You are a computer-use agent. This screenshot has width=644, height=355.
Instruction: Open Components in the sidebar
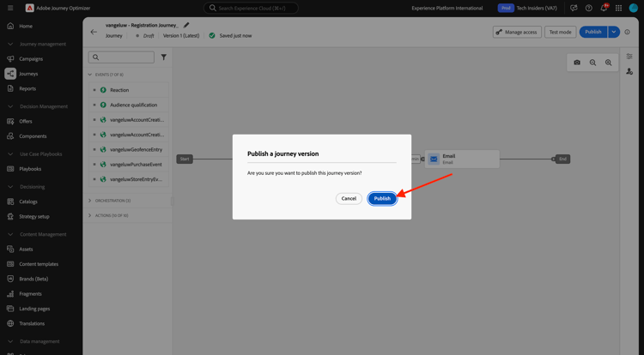point(33,136)
